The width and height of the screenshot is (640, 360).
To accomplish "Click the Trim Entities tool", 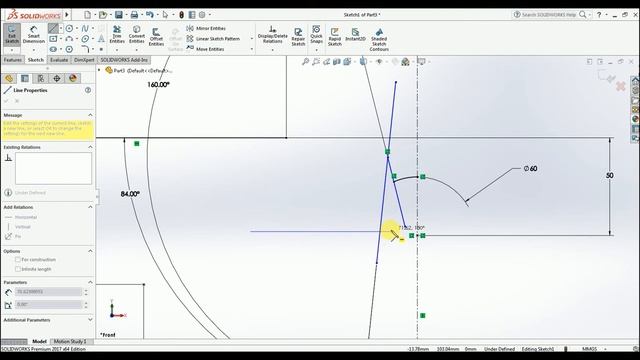I will pyautogui.click(x=117, y=34).
